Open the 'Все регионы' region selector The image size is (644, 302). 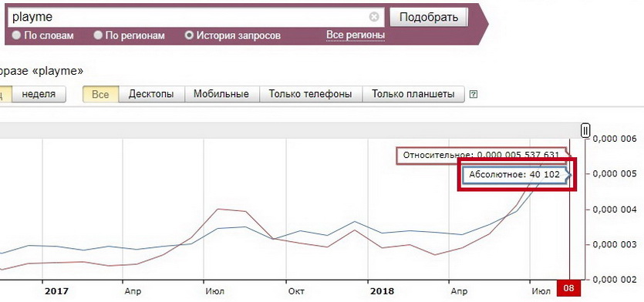pyautogui.click(x=356, y=35)
